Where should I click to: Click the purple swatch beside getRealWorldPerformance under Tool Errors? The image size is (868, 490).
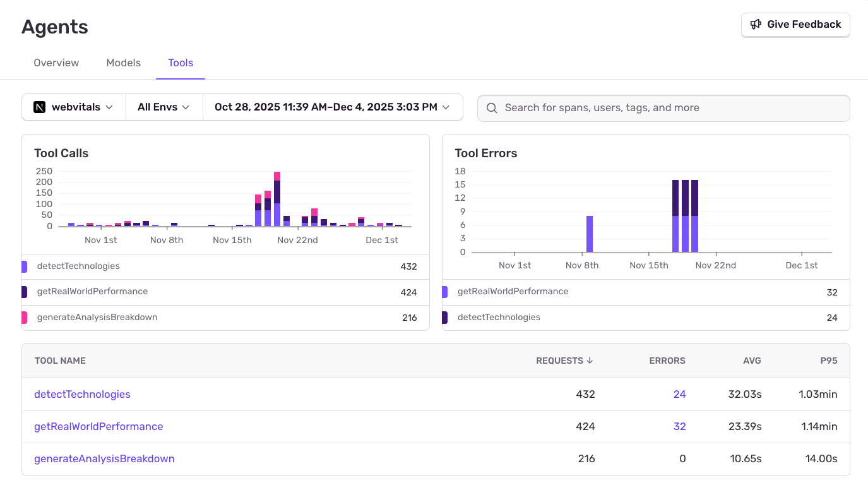click(444, 292)
